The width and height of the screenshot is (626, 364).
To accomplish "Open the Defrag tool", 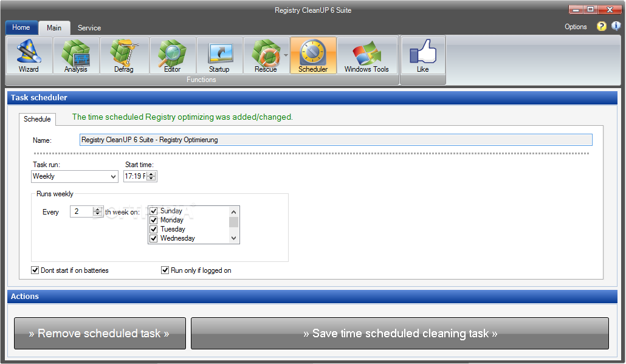I will [124, 55].
